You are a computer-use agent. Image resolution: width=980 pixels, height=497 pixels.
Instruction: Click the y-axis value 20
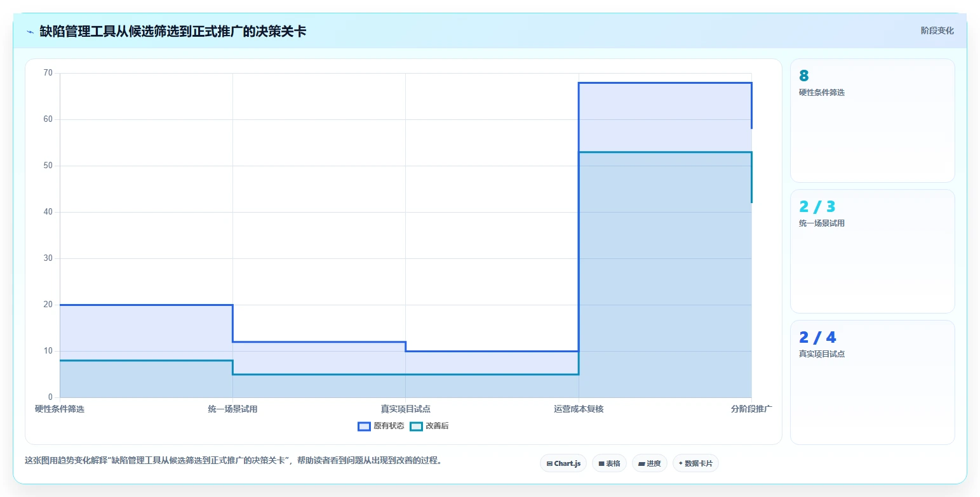pyautogui.click(x=48, y=305)
